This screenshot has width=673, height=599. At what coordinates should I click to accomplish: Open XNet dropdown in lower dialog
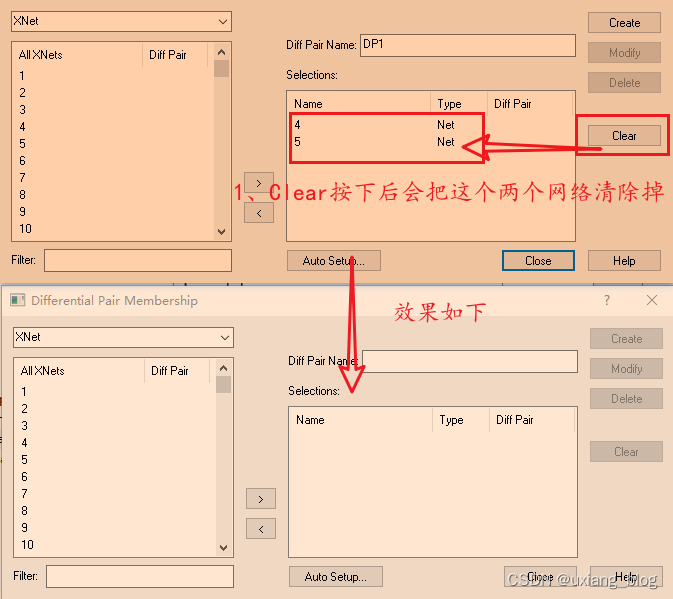point(123,337)
